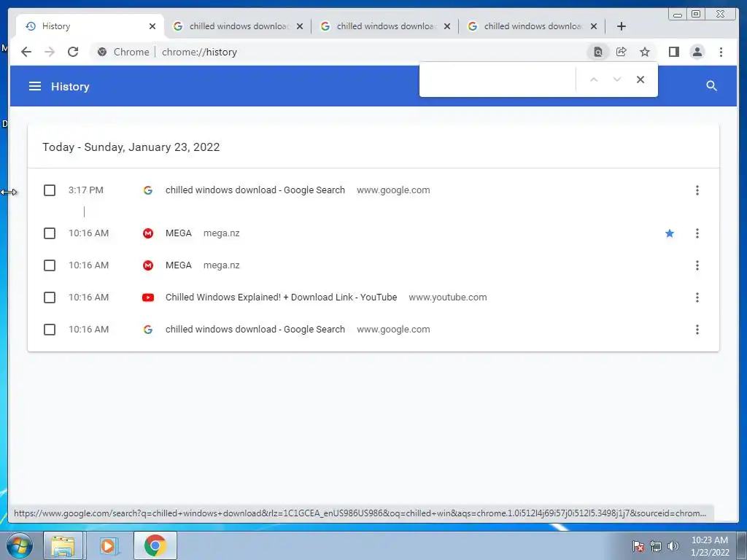Click the YouTube favicon in history list
Image resolution: width=747 pixels, height=560 pixels.
pos(148,297)
